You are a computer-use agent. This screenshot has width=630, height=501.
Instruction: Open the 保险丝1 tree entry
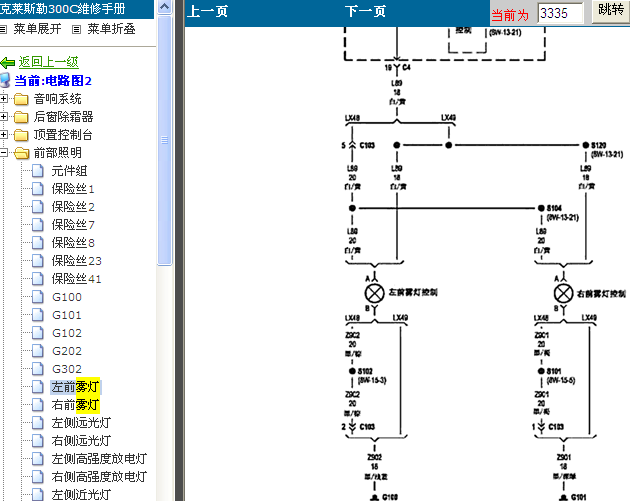[x=73, y=189]
